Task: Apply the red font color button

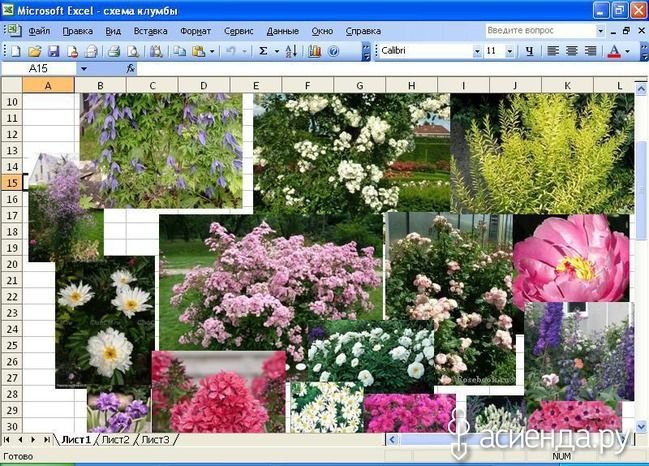Action: (x=614, y=50)
